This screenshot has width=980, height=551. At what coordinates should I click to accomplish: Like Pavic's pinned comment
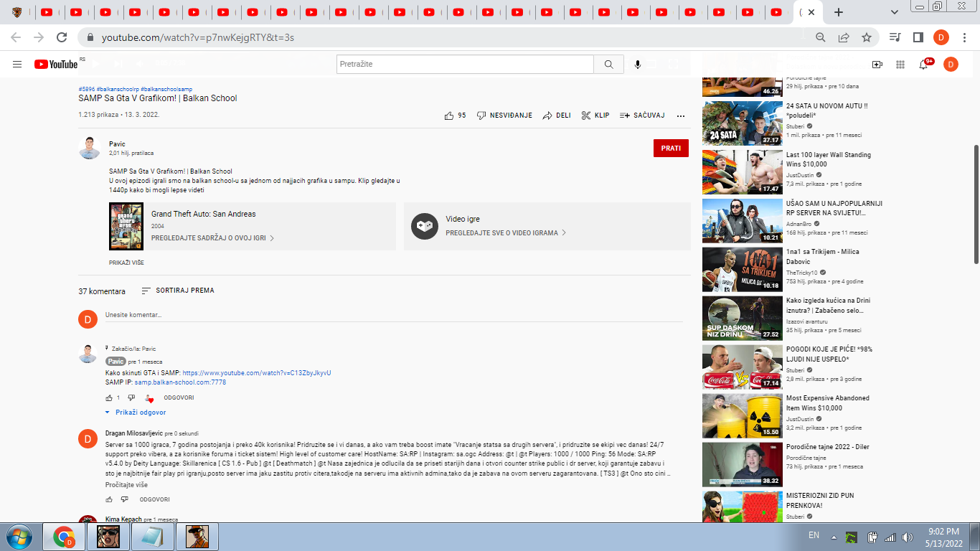pos(110,397)
